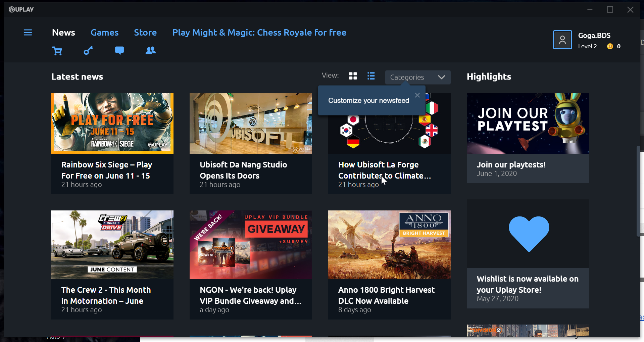Viewport: 644px width, 342px height.
Task: Open the friends list icon
Action: [x=150, y=51]
